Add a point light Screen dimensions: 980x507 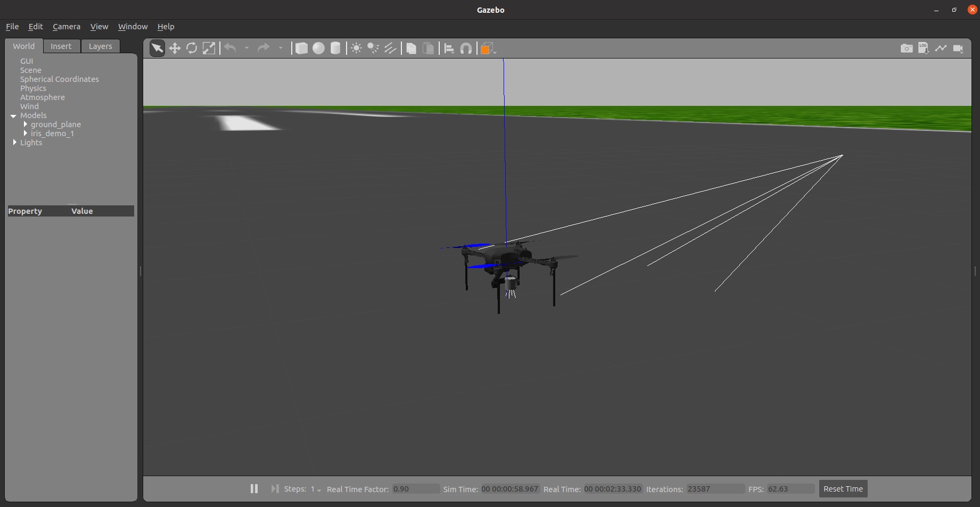coord(356,48)
